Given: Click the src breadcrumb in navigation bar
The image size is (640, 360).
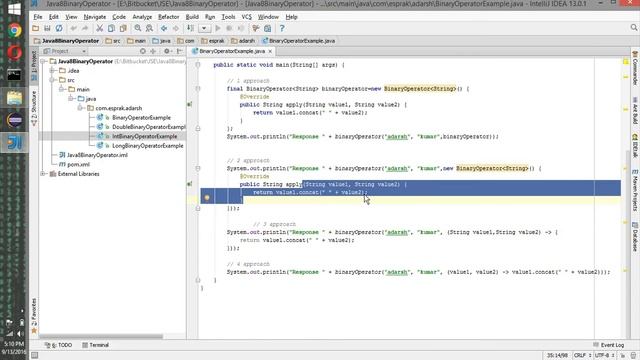Looking at the screenshot, I should click(x=113, y=41).
